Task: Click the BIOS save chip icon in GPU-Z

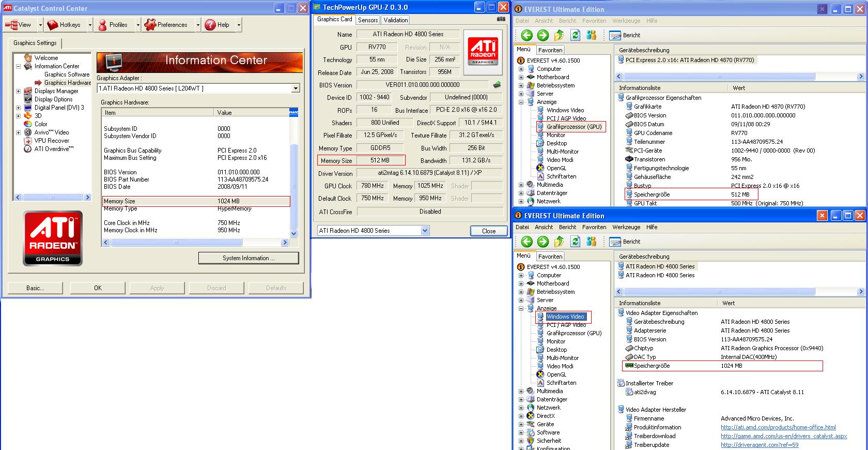Action: point(497,84)
